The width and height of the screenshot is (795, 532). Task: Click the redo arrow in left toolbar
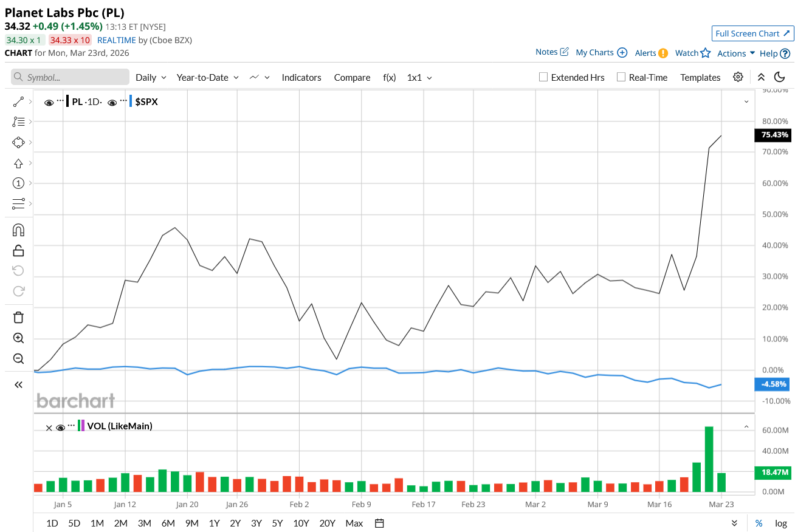pos(18,291)
